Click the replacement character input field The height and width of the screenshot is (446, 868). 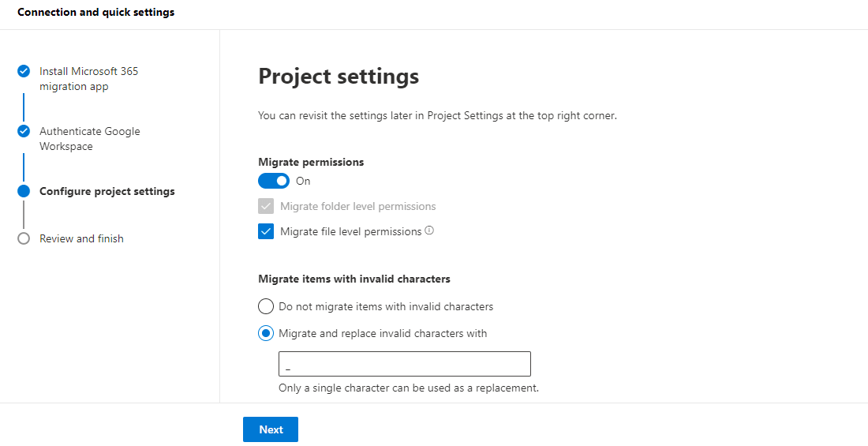tap(404, 364)
